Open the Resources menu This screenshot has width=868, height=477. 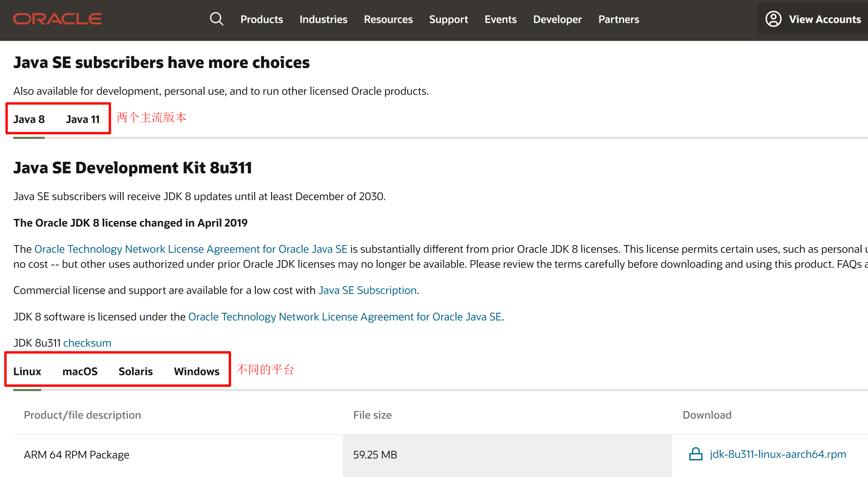click(388, 19)
